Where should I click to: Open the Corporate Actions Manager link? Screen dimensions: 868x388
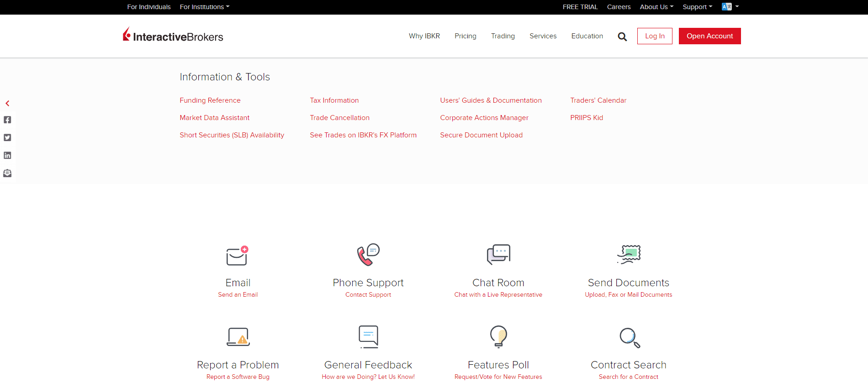click(484, 118)
